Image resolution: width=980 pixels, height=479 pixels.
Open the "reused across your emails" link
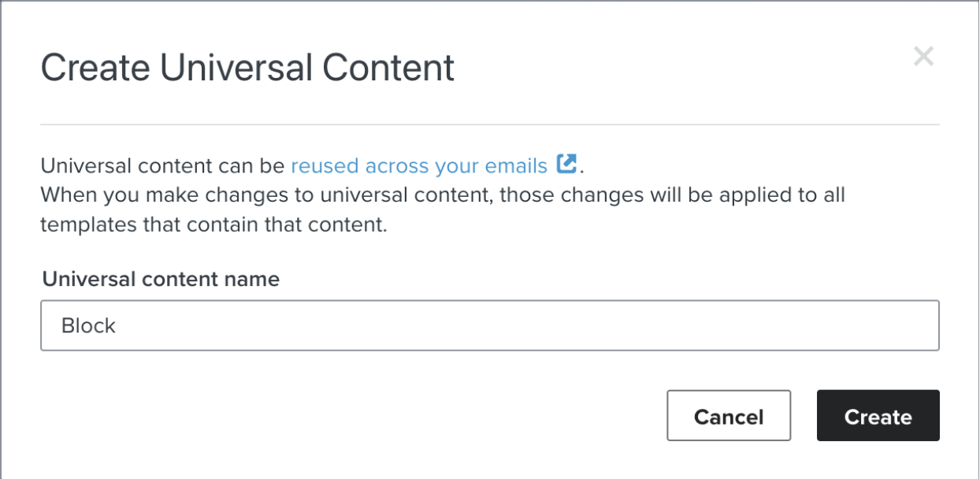pyautogui.click(x=418, y=166)
